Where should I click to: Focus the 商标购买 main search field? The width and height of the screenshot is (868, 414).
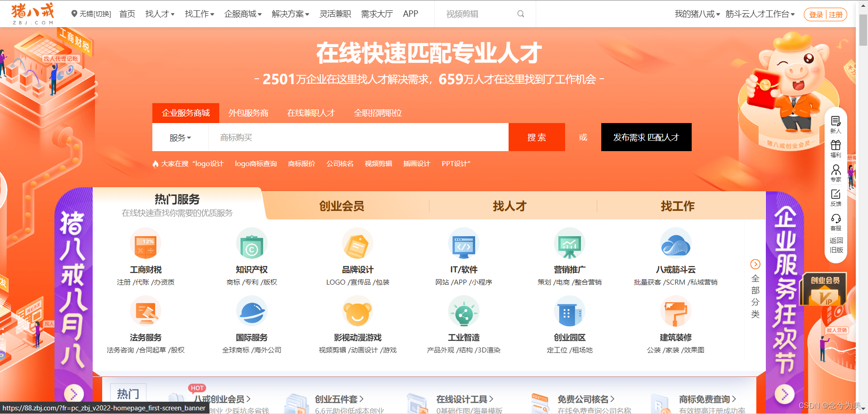(x=358, y=138)
